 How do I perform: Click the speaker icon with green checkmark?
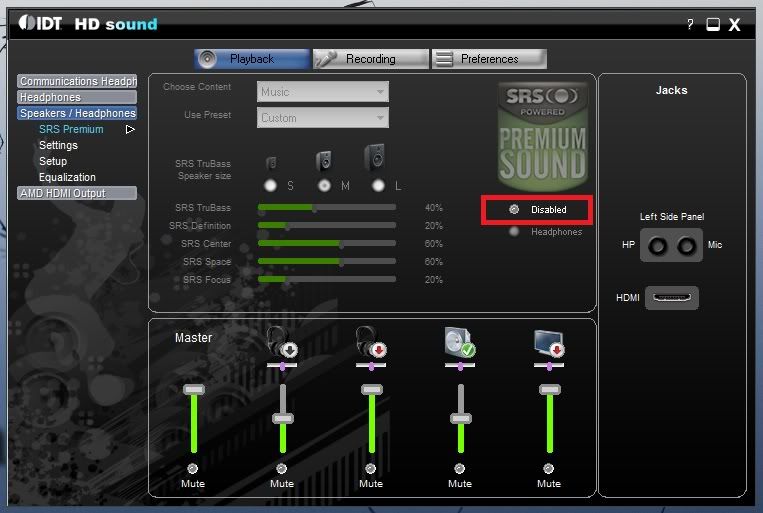tap(460, 342)
